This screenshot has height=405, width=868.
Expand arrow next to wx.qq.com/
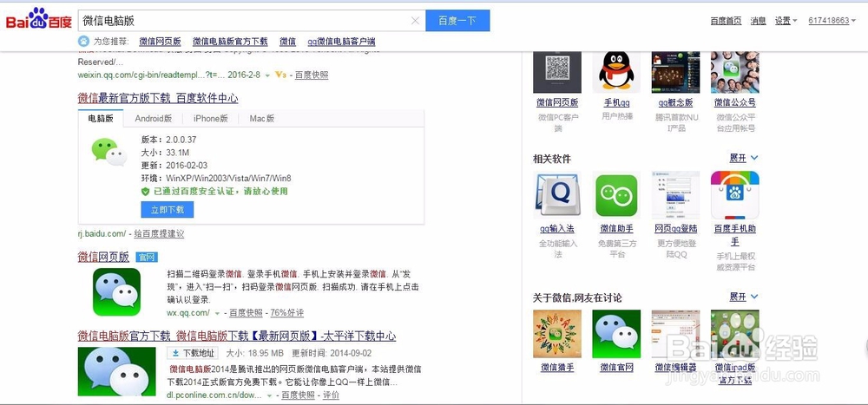218,313
